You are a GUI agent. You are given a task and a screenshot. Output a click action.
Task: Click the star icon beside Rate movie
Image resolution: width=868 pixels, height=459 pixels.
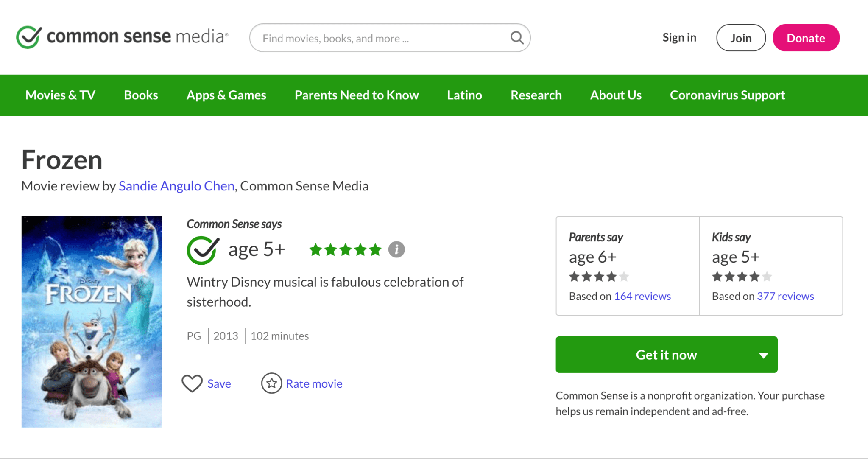tap(271, 383)
